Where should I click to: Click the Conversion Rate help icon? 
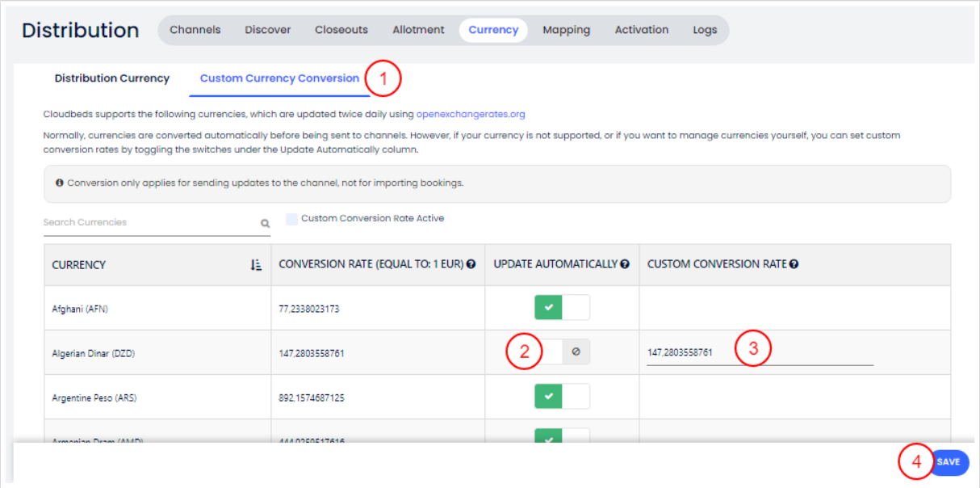(x=471, y=265)
